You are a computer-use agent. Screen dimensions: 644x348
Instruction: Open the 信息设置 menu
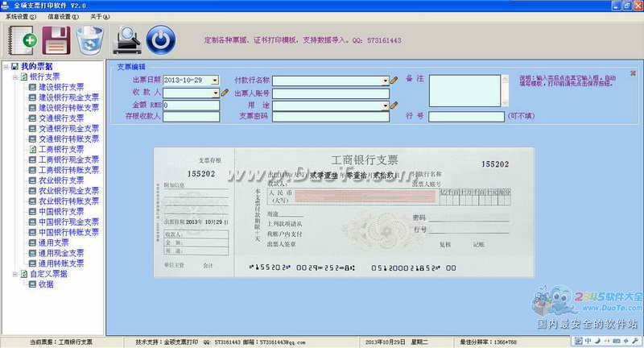click(63, 16)
